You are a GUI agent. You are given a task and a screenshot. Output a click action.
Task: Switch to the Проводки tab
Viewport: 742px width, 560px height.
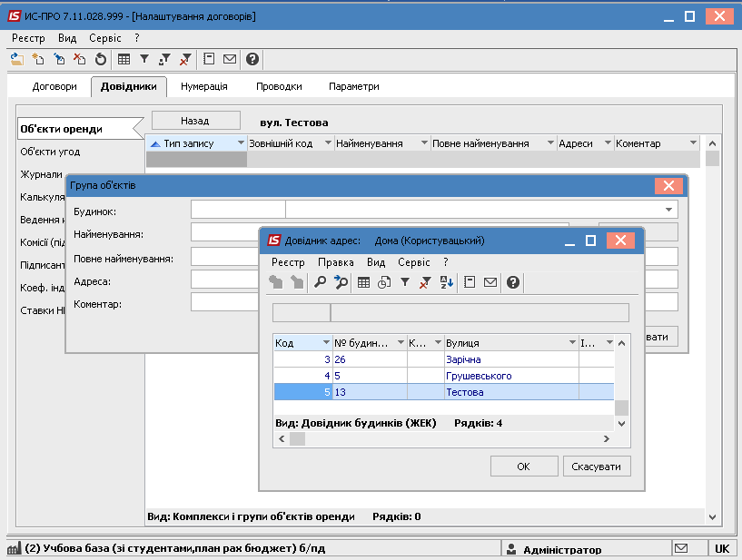pyautogui.click(x=279, y=86)
